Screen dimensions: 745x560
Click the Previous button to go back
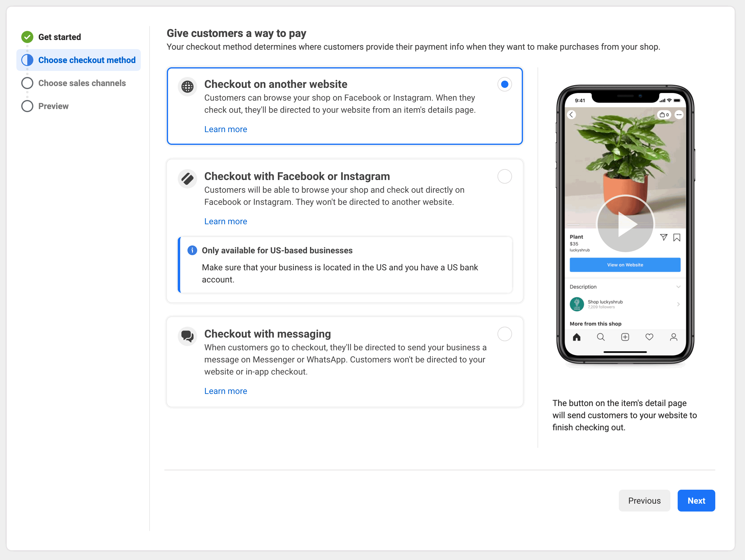point(644,501)
